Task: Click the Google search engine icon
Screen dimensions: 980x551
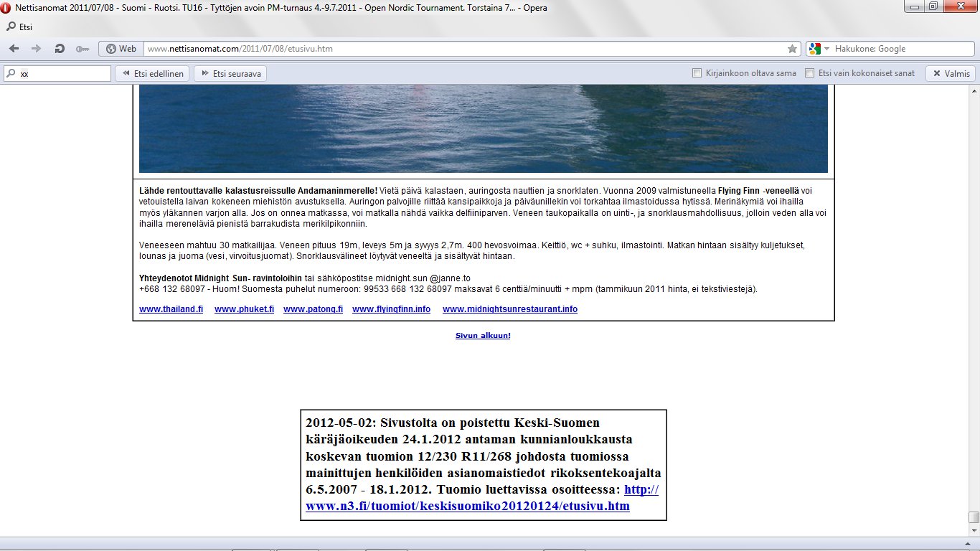Action: click(814, 49)
